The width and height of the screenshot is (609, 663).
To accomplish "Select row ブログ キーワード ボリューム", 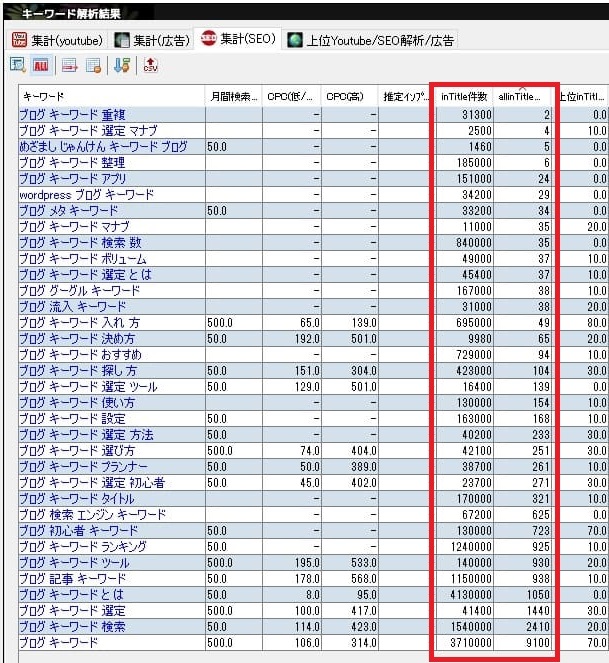I will (x=313, y=259).
